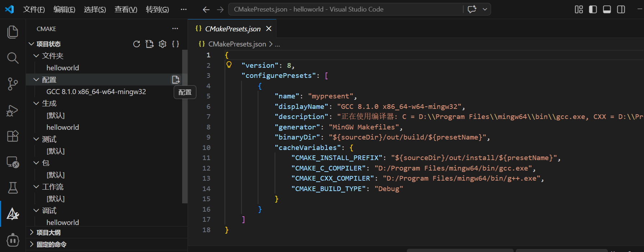Viewport: 644px width, 252px height.
Task: Collapse the 生成 tree node
Action: [36, 103]
